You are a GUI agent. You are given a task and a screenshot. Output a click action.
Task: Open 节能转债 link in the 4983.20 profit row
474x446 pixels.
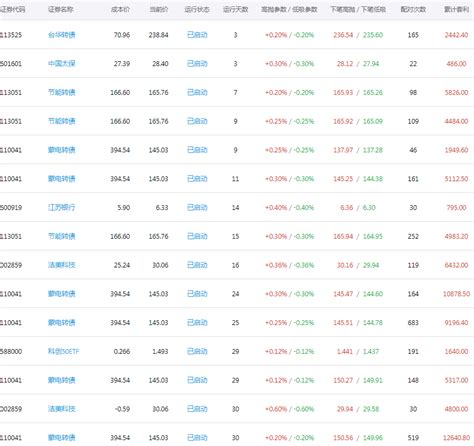(x=62, y=236)
